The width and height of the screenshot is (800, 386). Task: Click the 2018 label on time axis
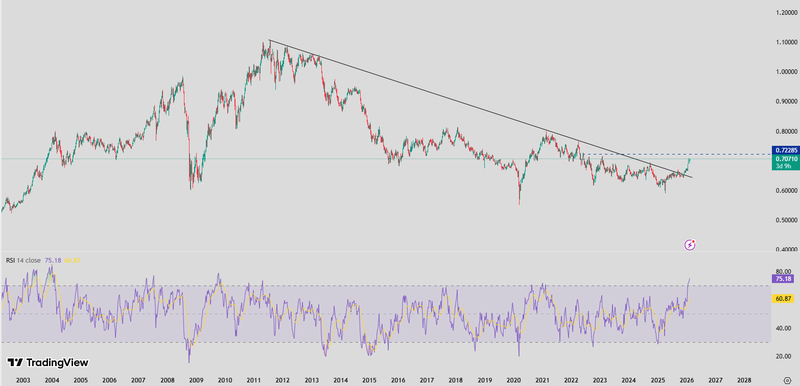click(x=456, y=380)
